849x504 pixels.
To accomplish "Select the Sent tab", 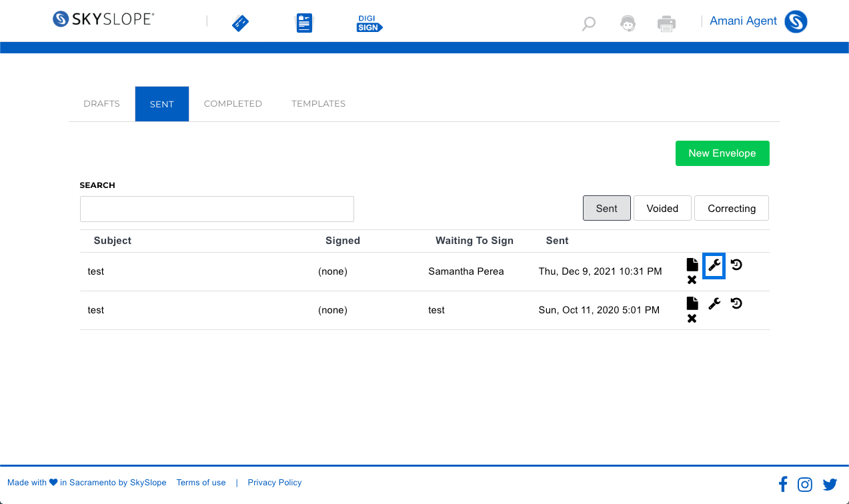I will [162, 104].
